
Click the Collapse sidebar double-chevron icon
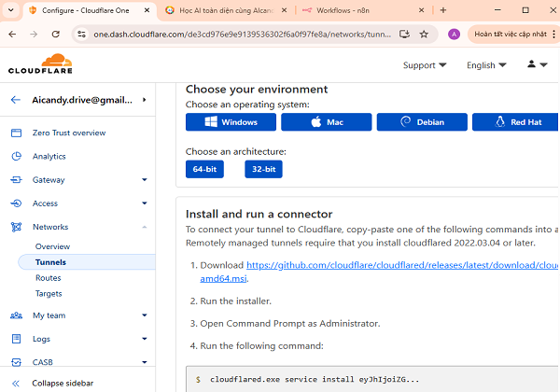15,384
